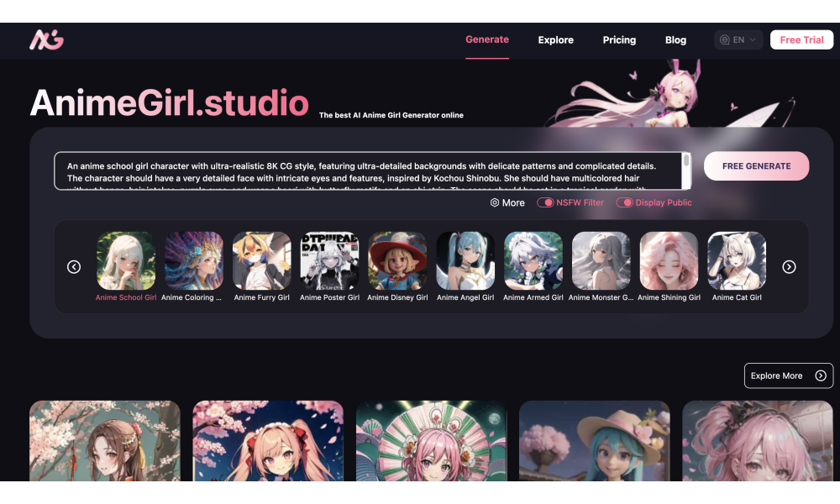Open the Blog page
The height and width of the screenshot is (504, 840).
(x=675, y=40)
